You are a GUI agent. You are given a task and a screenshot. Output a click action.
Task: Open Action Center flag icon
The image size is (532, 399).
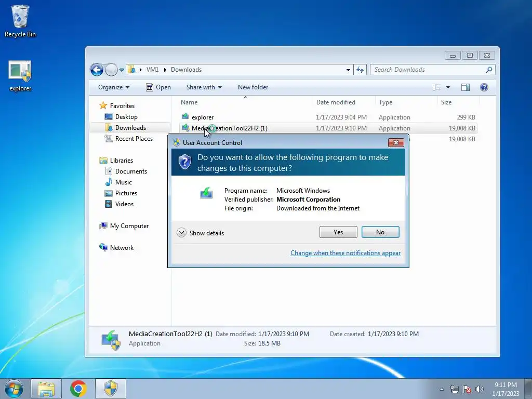(467, 389)
